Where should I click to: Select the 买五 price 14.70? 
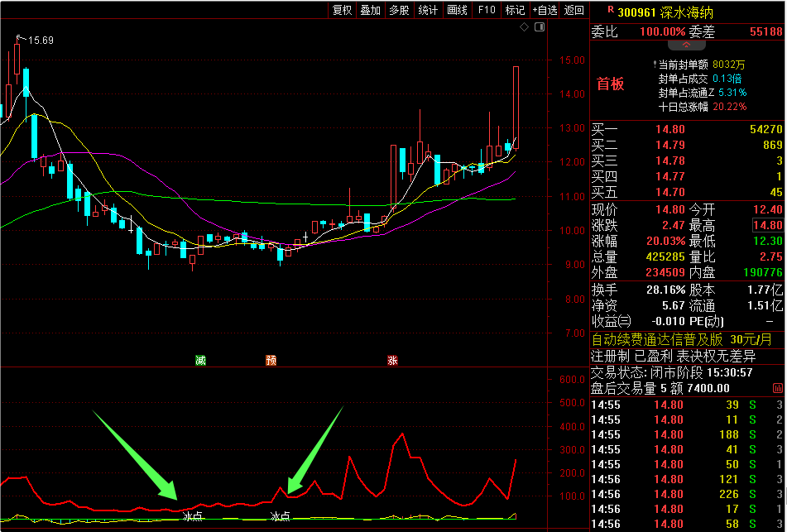pyautogui.click(x=670, y=192)
